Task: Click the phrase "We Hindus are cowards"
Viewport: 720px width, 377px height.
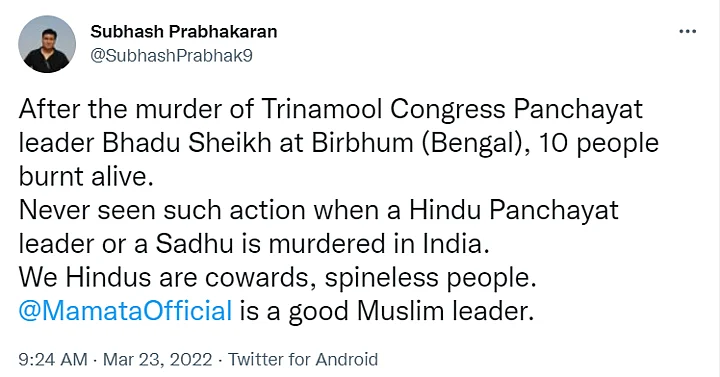Action: [167, 277]
